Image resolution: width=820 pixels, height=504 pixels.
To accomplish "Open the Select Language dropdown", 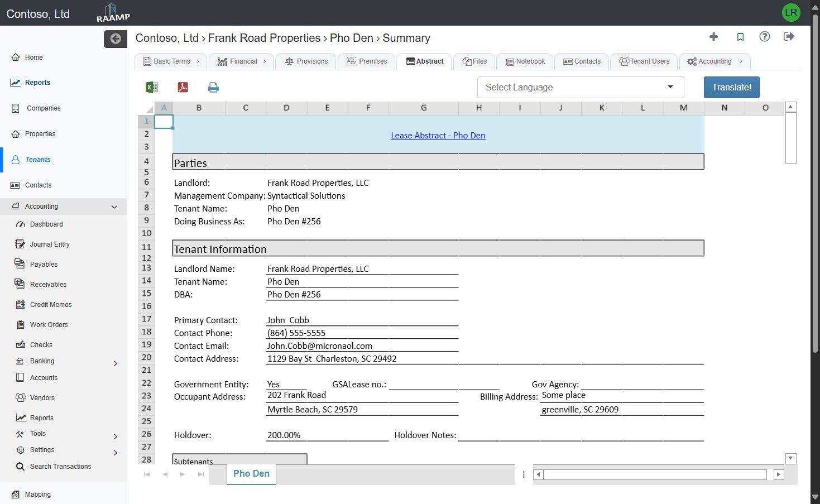I will pyautogui.click(x=580, y=87).
